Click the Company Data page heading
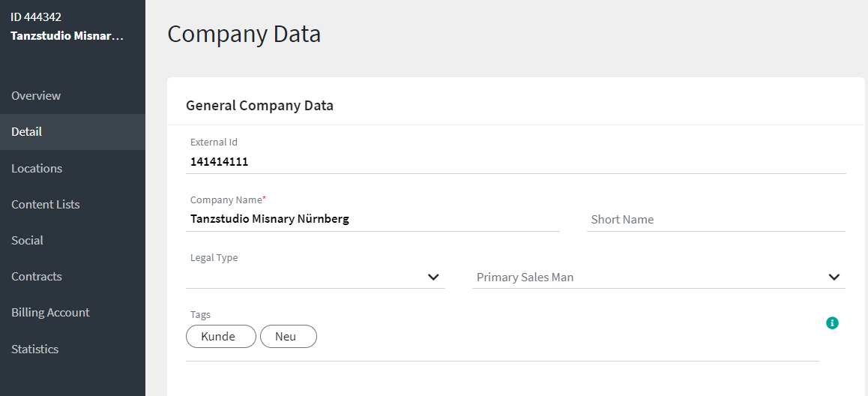Image resolution: width=868 pixels, height=396 pixels. 244,34
